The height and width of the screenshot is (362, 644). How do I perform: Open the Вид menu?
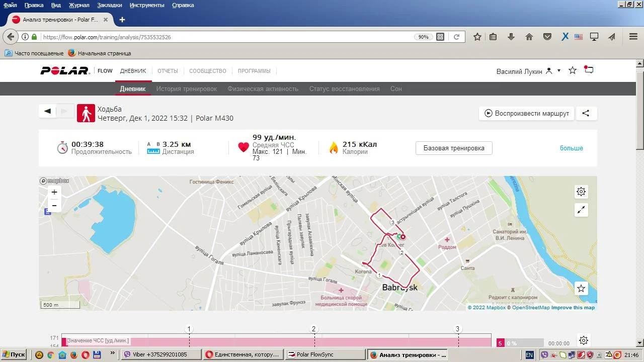tap(56, 5)
